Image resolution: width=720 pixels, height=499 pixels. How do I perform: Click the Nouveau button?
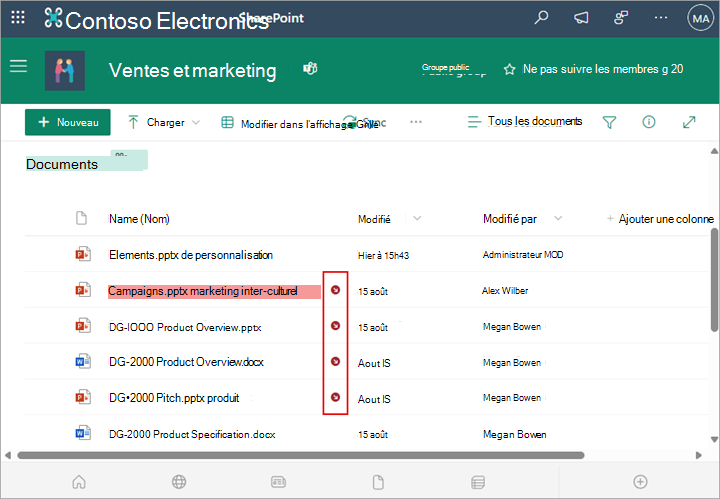point(68,122)
